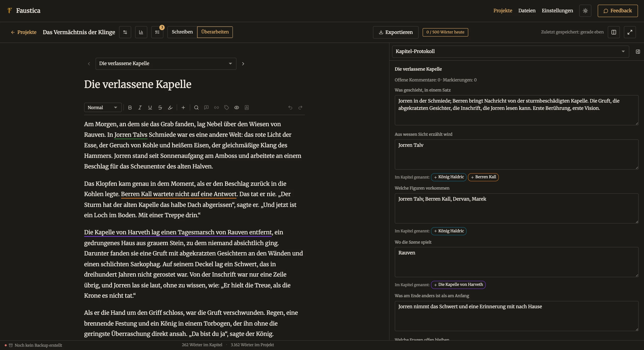Toggle bold formatting in editor toolbar
Image resolution: width=644 pixels, height=350 pixels.
point(130,108)
